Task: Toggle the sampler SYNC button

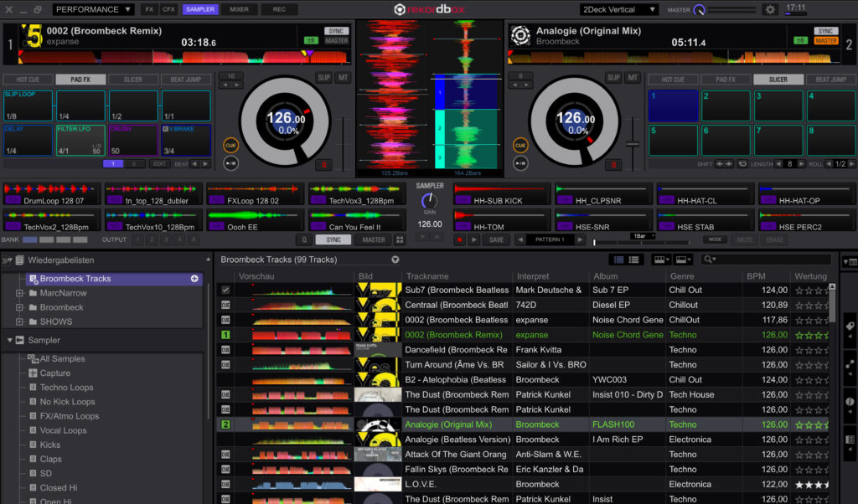Action: [333, 239]
